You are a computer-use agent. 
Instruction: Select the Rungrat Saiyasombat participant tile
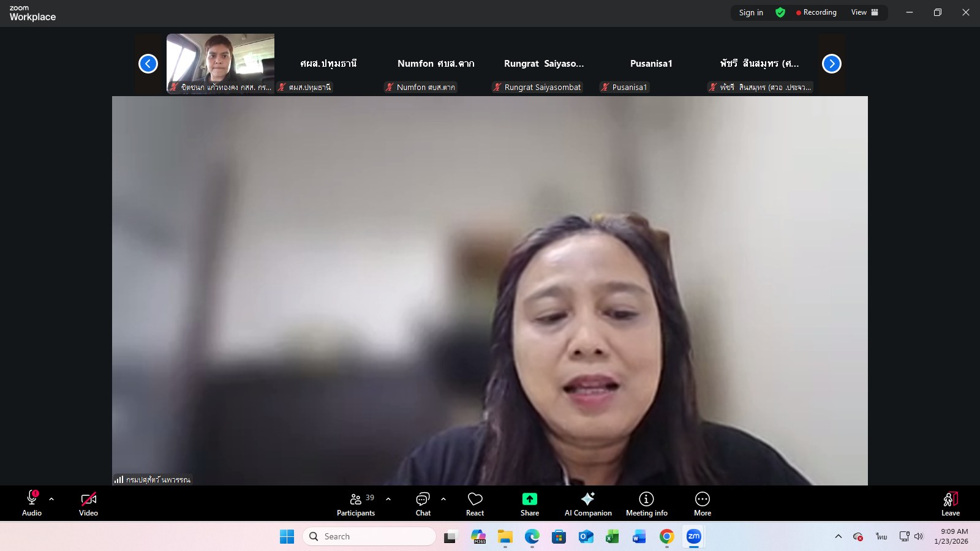click(544, 64)
